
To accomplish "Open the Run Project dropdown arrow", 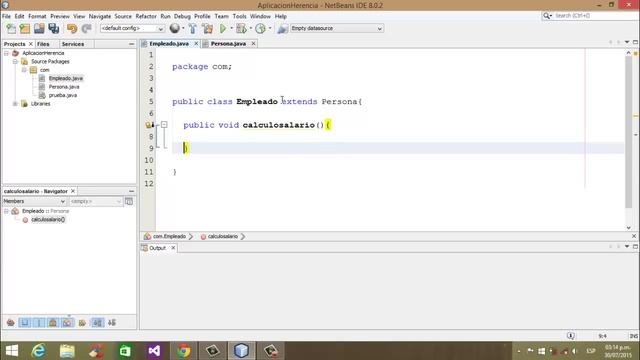I will pyautogui.click(x=231, y=28).
